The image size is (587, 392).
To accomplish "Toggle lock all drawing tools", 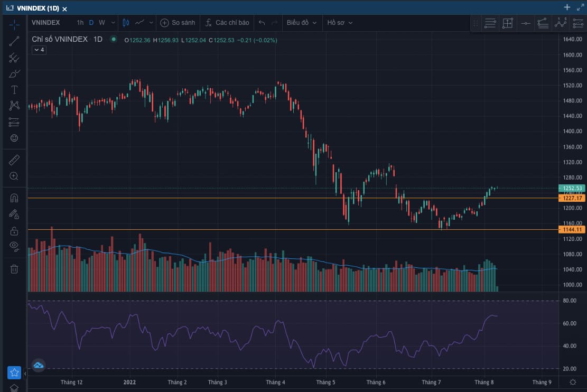I will pos(14,231).
